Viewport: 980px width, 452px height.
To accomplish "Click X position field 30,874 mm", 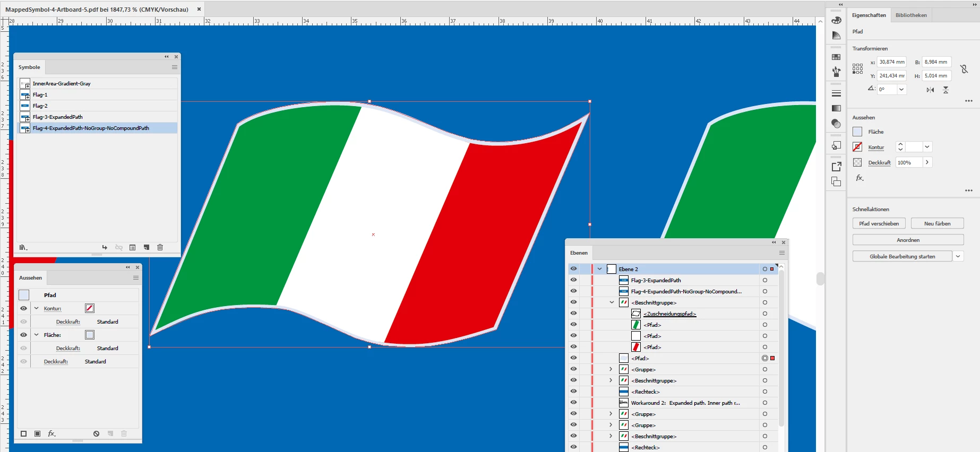I will tap(892, 62).
